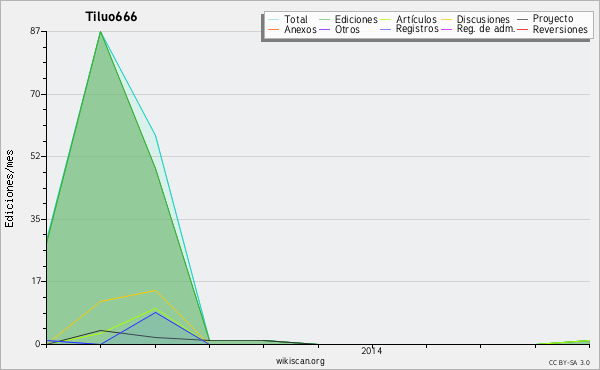This screenshot has width=600, height=370.
Task: Click the 'Registros' legend label
Action: 417,29
